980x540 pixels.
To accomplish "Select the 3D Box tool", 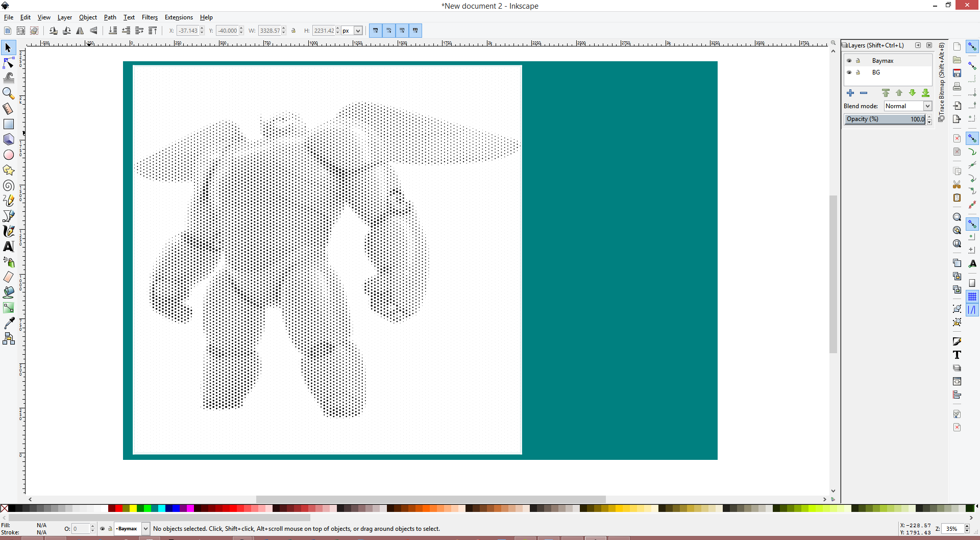I will point(8,139).
